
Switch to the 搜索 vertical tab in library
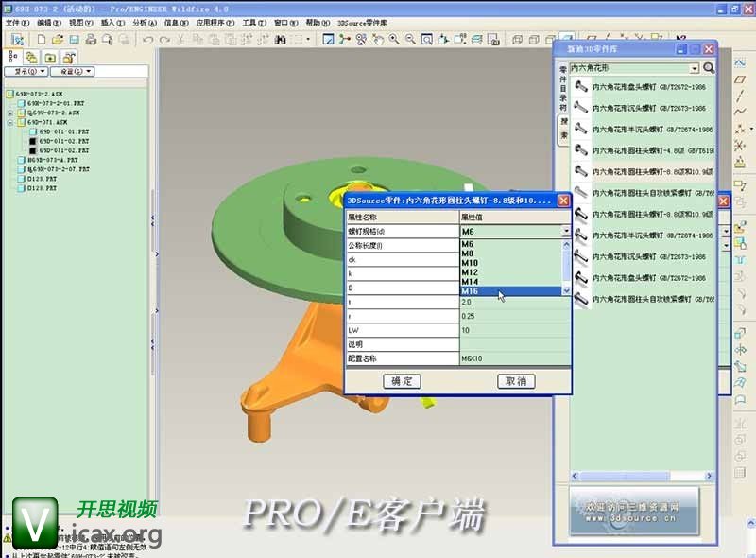[563, 128]
